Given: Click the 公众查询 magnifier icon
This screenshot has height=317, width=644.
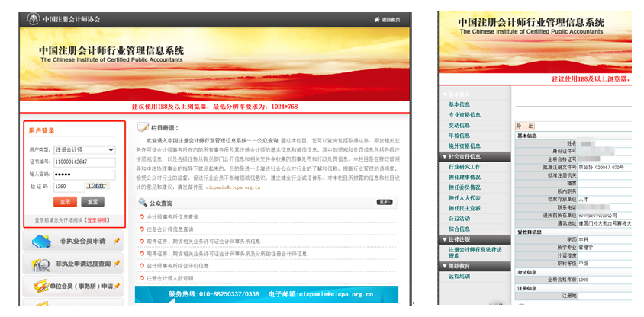Looking at the screenshot, I should coord(143,203).
